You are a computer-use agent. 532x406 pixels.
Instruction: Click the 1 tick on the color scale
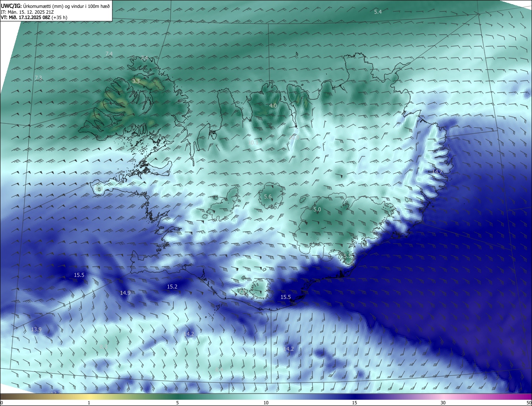[89, 403]
